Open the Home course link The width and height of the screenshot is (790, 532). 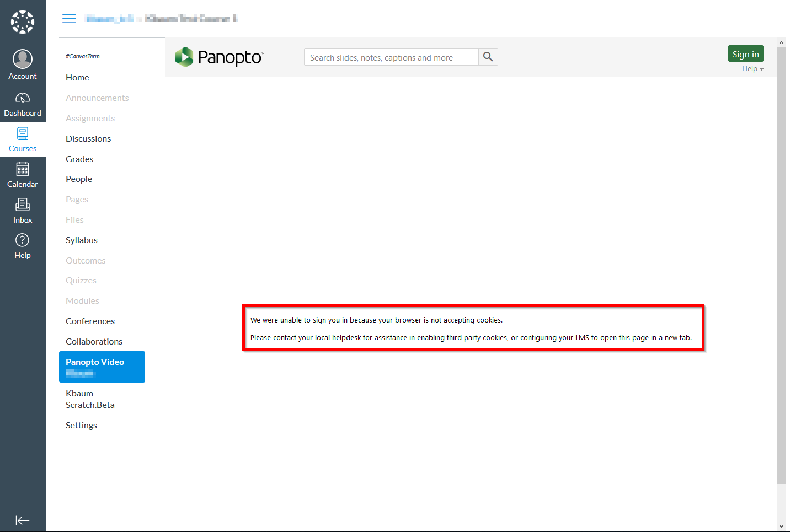pyautogui.click(x=77, y=78)
